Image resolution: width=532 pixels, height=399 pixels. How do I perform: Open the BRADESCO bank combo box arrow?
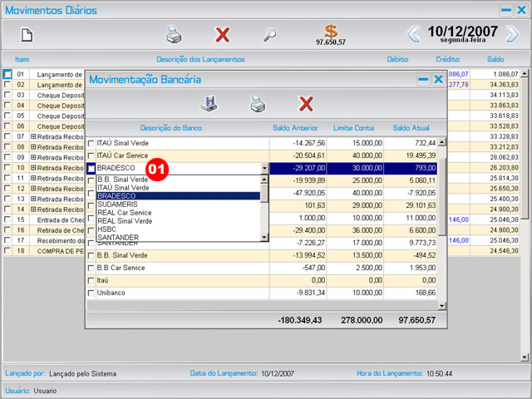(x=264, y=168)
